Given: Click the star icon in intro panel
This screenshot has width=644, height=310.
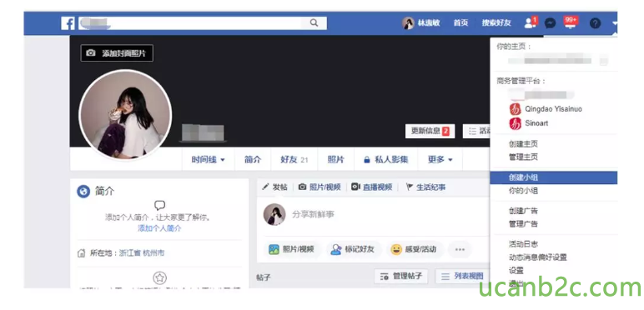Looking at the screenshot, I should 160,278.
